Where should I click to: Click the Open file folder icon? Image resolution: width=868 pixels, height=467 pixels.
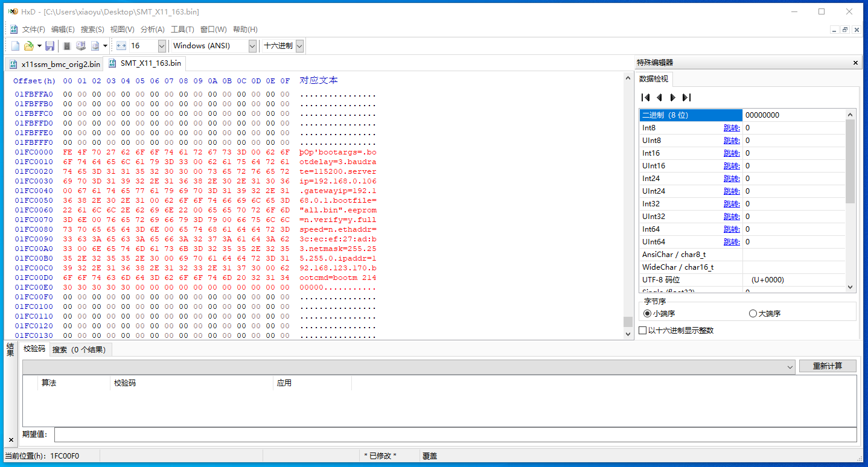(x=28, y=46)
